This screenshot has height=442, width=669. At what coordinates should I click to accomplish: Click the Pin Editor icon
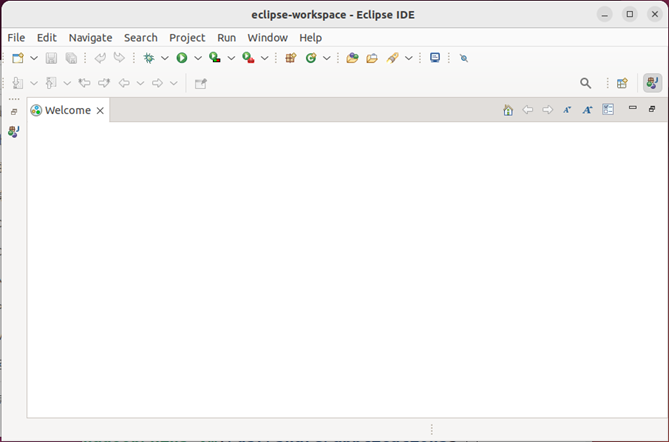[x=464, y=58]
